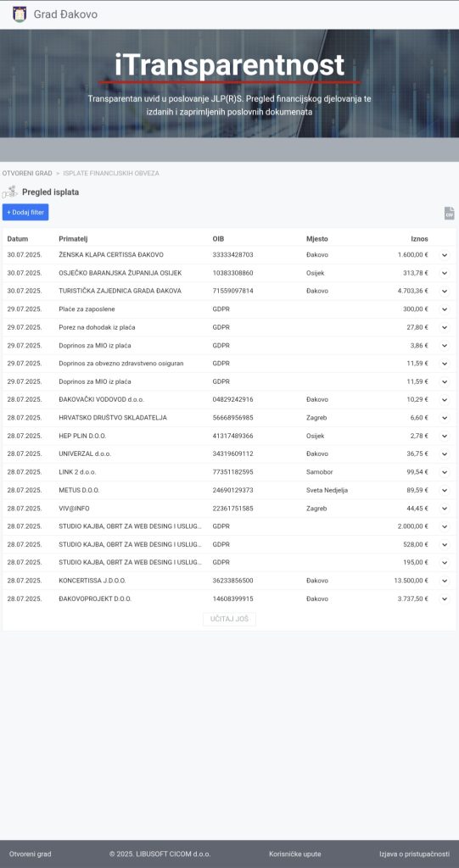Sort by the Iznos column header
The height and width of the screenshot is (868, 459).
pyautogui.click(x=419, y=239)
